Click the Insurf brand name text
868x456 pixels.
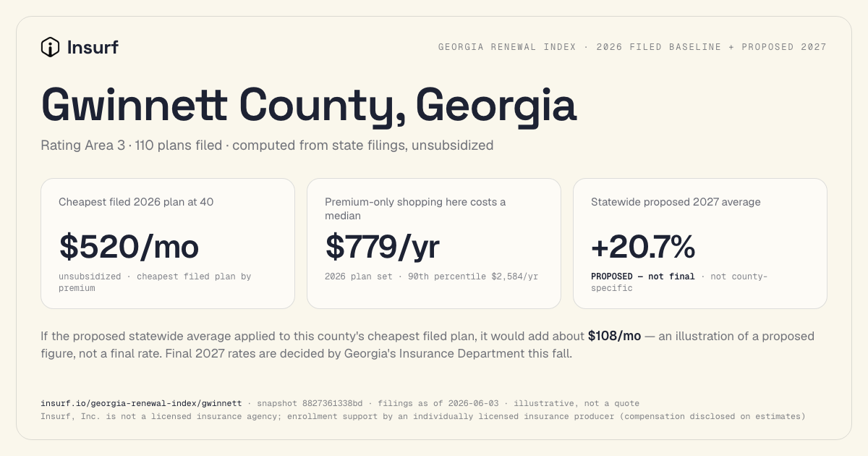[x=93, y=48]
